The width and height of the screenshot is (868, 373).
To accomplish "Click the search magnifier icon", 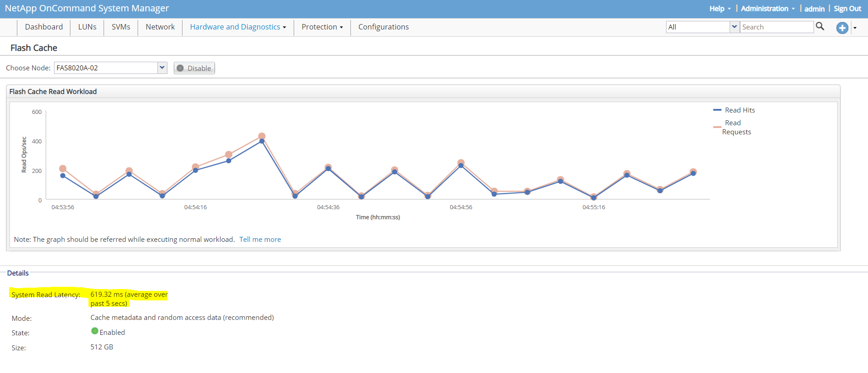I will [819, 26].
